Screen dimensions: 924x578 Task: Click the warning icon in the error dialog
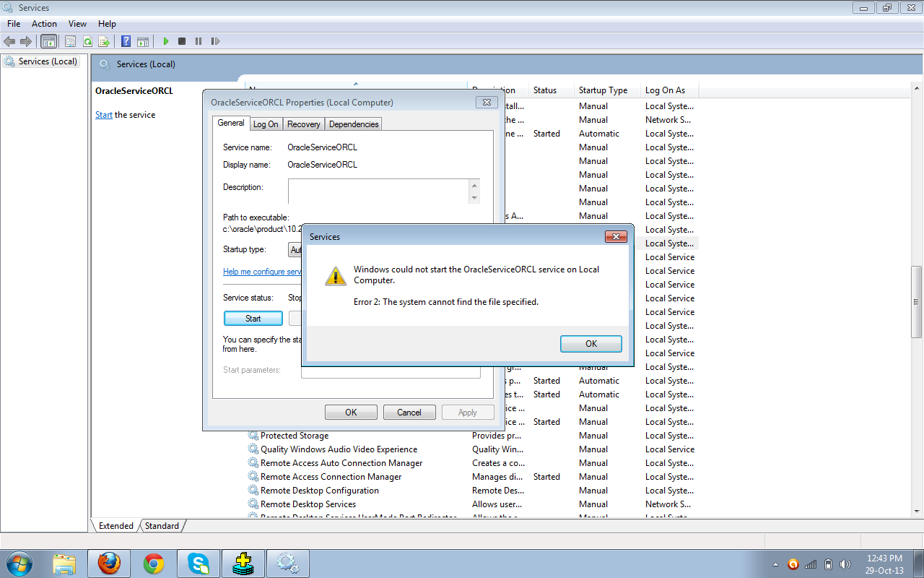pyautogui.click(x=335, y=275)
